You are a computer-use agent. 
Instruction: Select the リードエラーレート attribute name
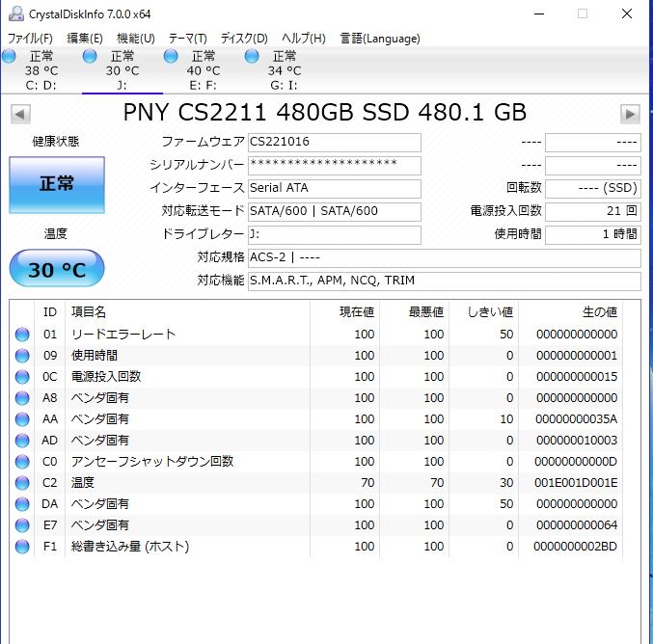pyautogui.click(x=123, y=335)
